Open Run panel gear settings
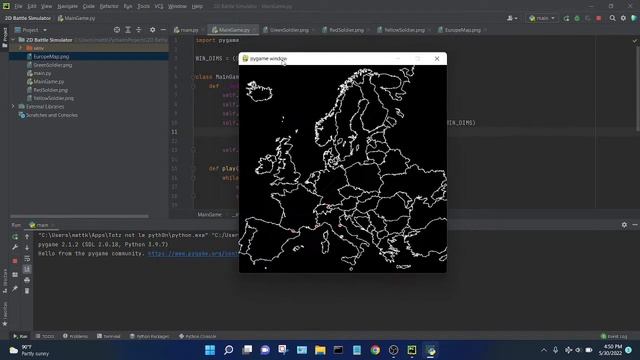Image resolution: width=640 pixels, height=360 pixels. tap(624, 224)
